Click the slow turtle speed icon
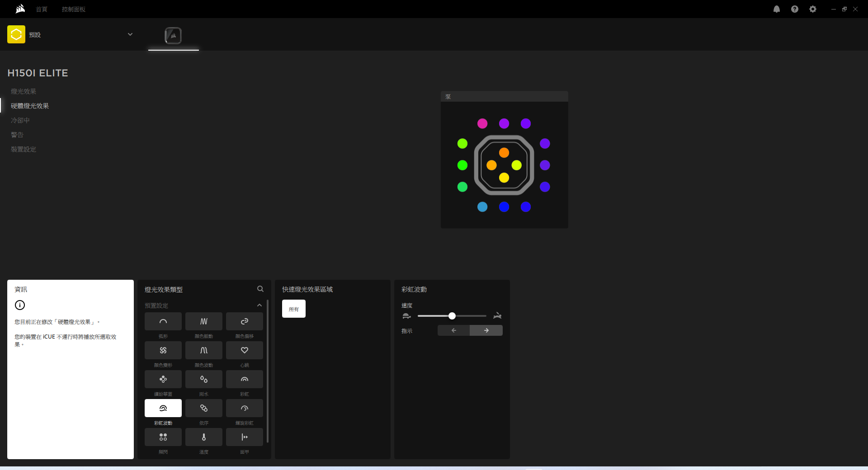The image size is (868, 470). 406,316
